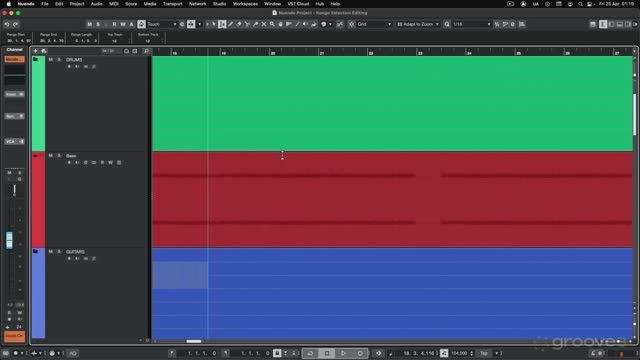Toggle global Read R automation button
Image resolution: width=640 pixels, height=360 pixels.
pyautogui.click(x=114, y=24)
